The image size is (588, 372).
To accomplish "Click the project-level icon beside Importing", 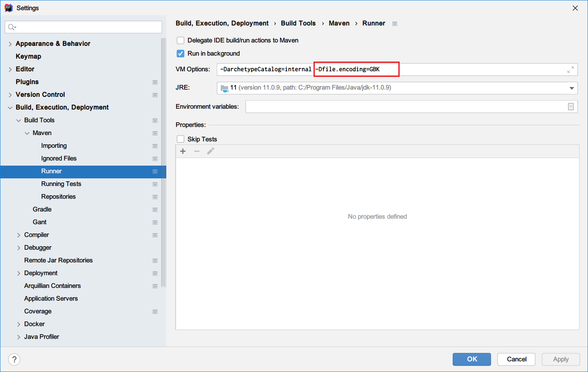I will (x=155, y=146).
